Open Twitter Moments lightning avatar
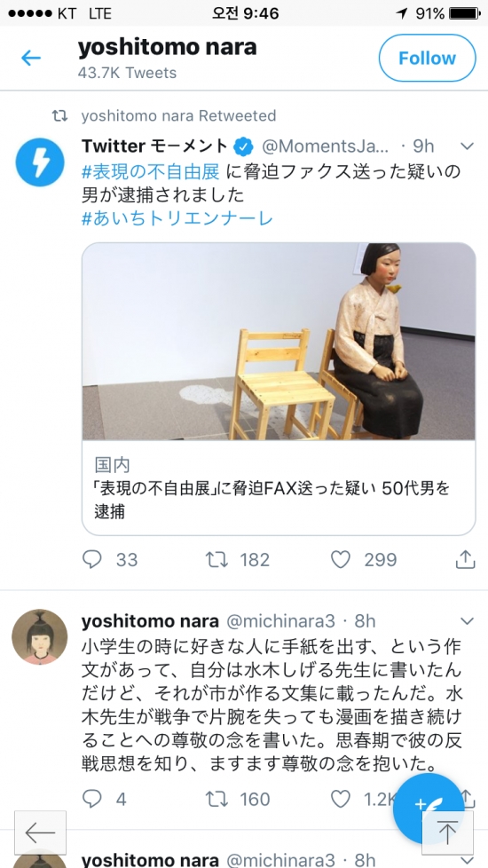Viewport: 488px width, 868px height. [x=40, y=162]
